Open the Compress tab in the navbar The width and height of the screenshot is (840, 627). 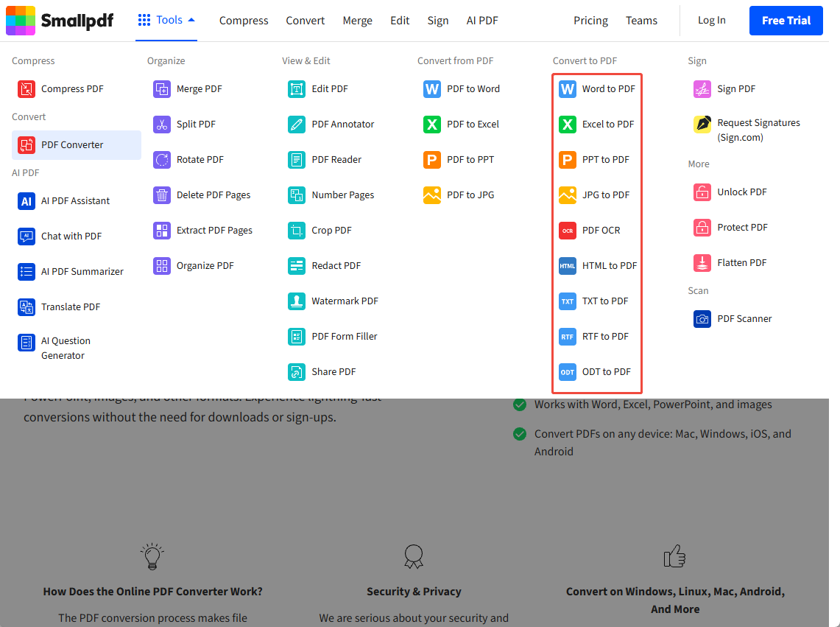[x=244, y=21]
